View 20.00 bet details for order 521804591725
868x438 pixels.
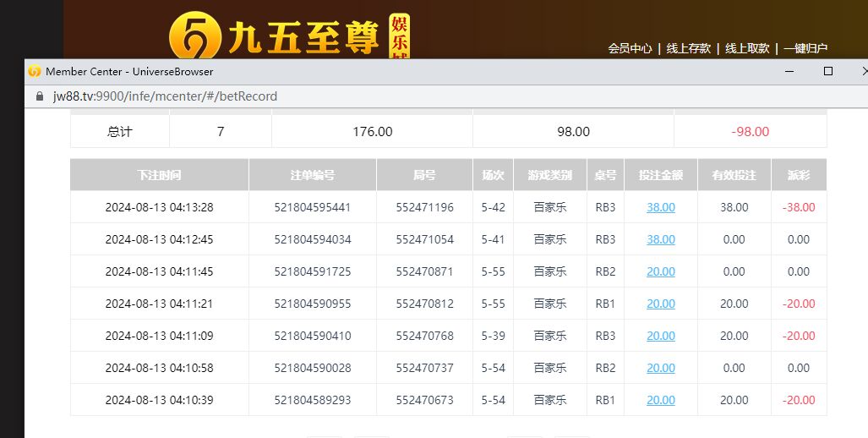point(661,271)
